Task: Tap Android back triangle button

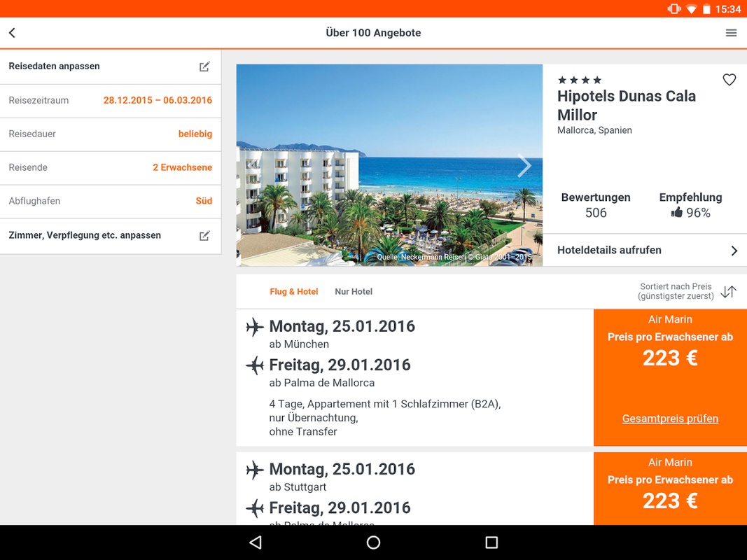Action: coord(256,542)
